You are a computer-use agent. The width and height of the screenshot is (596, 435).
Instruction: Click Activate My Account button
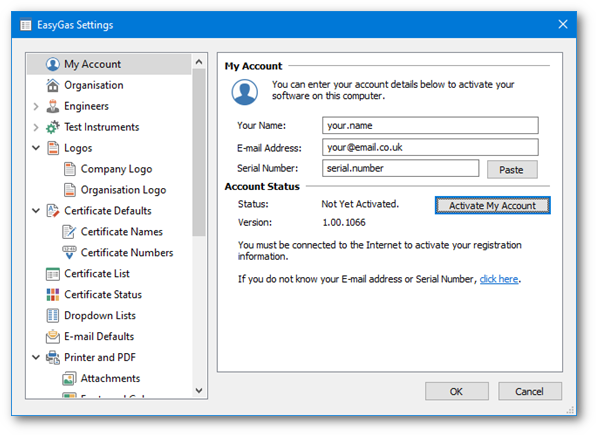492,206
